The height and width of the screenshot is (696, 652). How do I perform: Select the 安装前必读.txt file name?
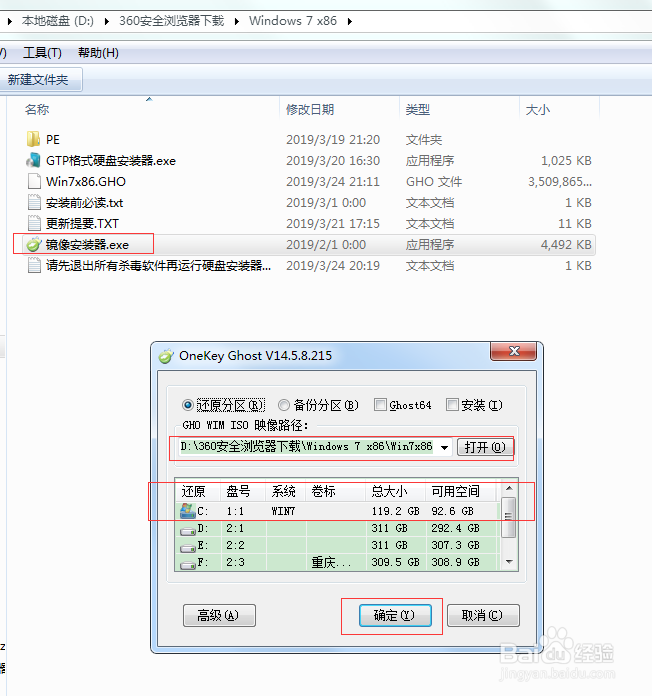[84, 203]
